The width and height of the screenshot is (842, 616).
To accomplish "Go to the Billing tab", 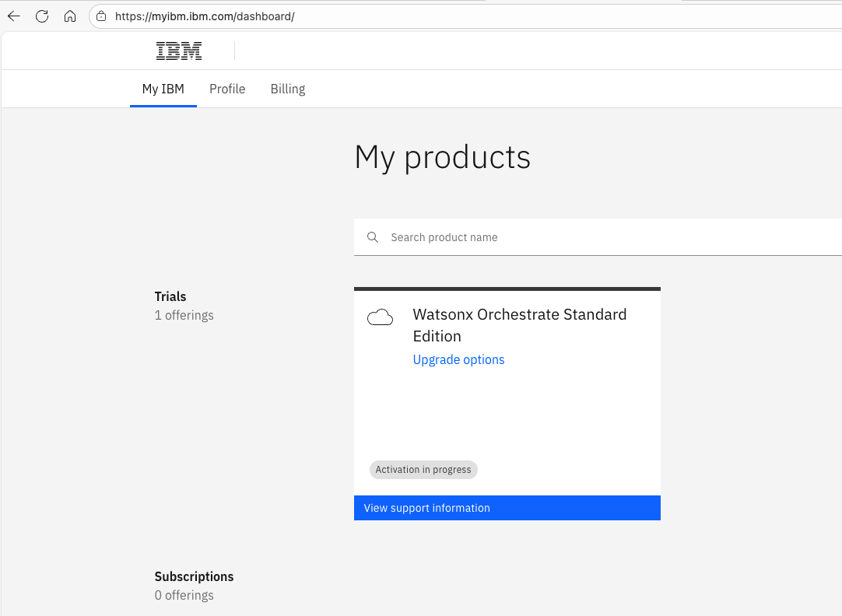I will click(288, 89).
